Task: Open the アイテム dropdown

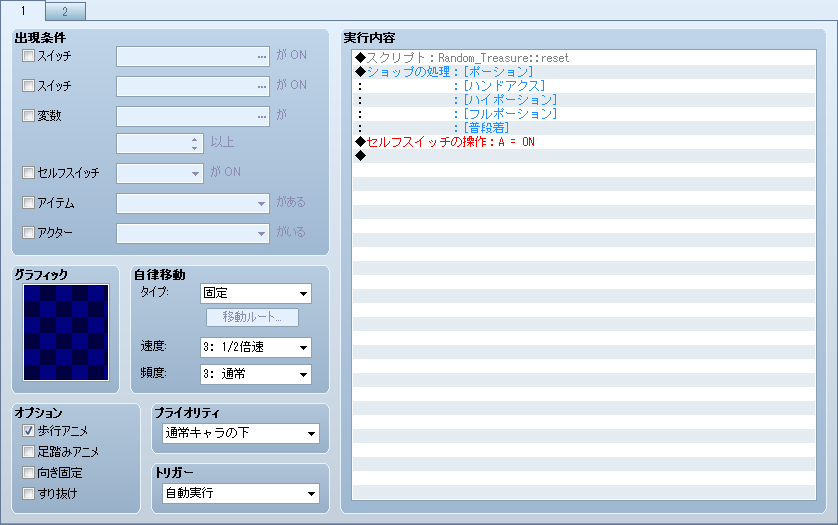Action: pos(193,203)
